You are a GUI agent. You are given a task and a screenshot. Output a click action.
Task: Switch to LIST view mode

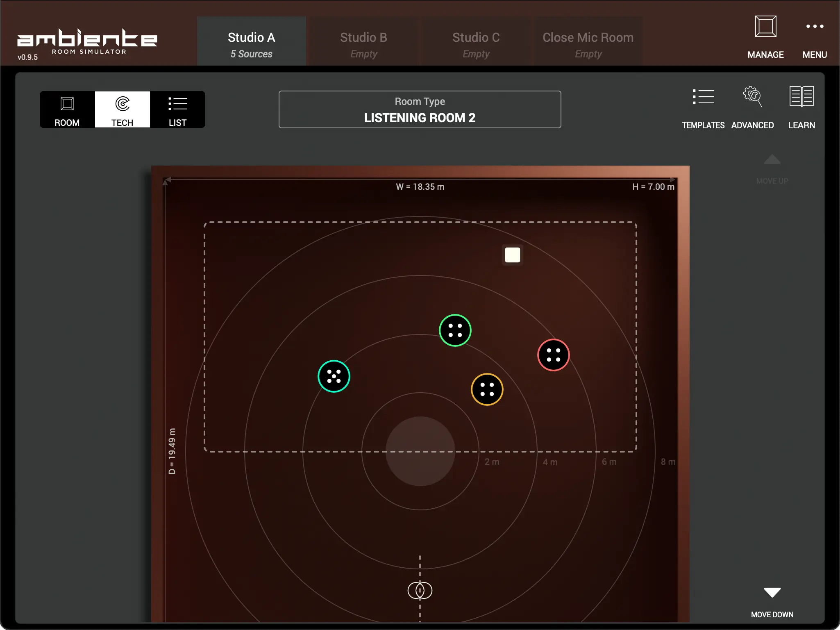point(177,109)
